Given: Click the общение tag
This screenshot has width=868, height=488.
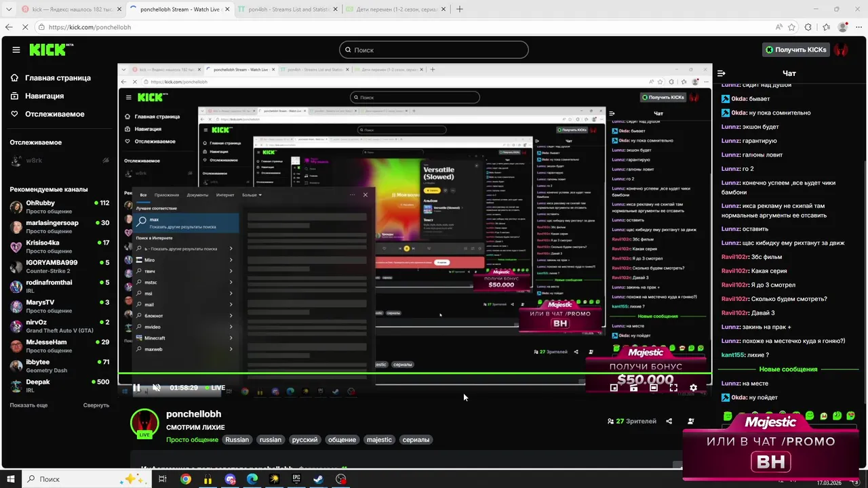Looking at the screenshot, I should pos(342,440).
